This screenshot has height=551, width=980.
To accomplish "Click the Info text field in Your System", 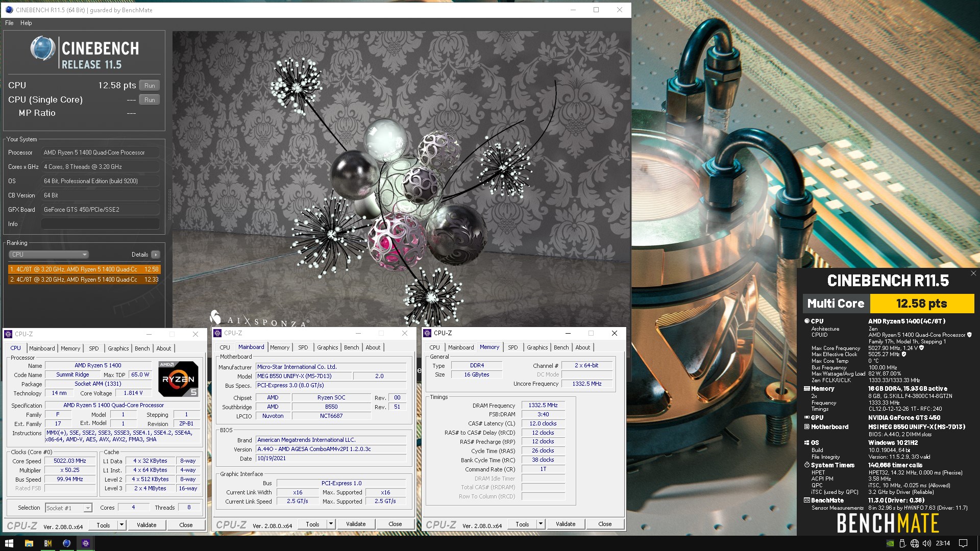I will click(x=100, y=224).
